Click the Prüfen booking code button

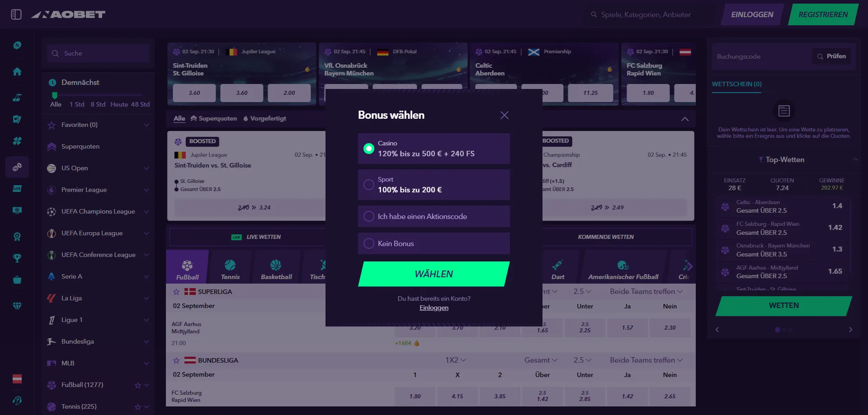tap(832, 56)
